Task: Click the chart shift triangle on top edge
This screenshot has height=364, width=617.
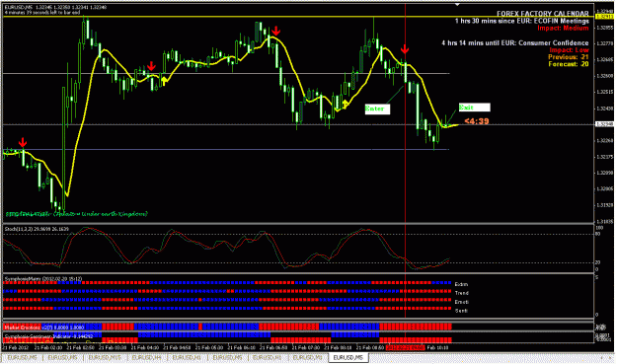Action: point(457,5)
